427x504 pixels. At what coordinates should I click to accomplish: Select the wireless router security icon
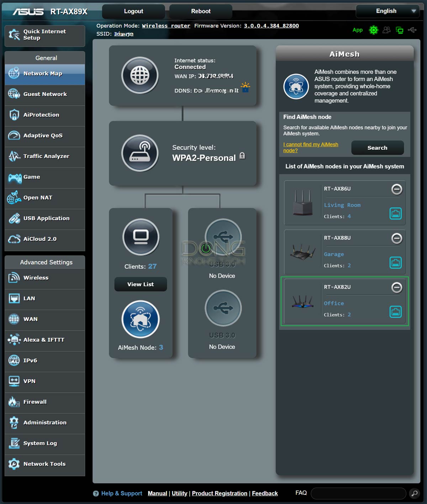tap(139, 153)
